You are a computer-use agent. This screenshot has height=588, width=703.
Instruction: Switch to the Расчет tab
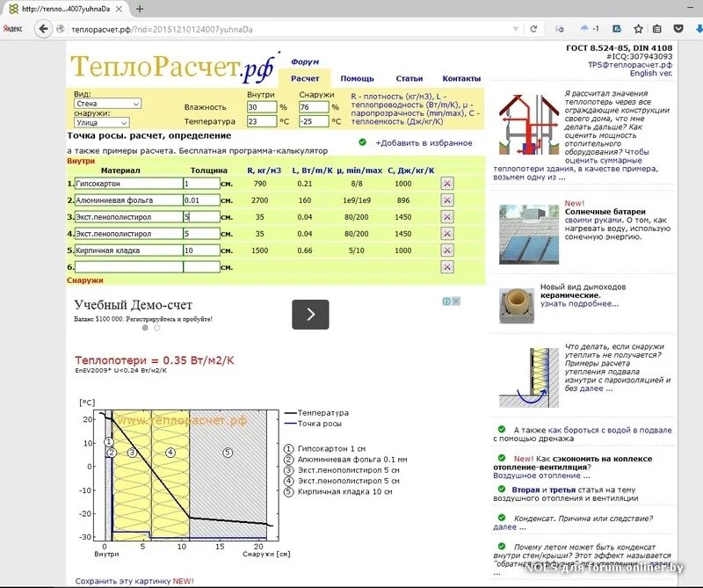pos(305,78)
